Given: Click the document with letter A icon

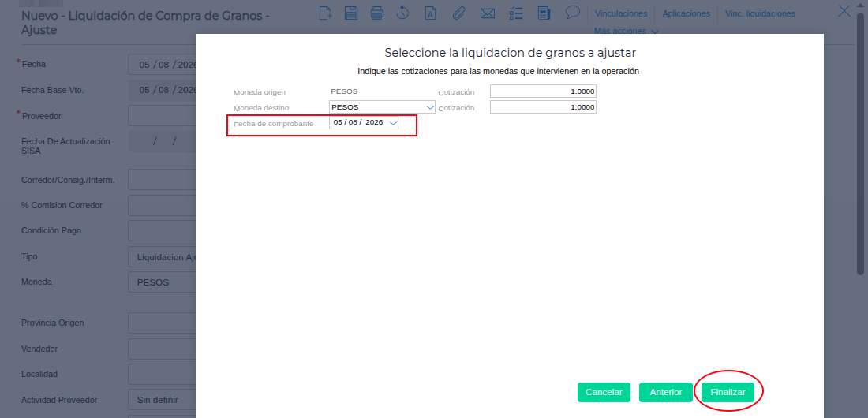Looking at the screenshot, I should pos(430,13).
